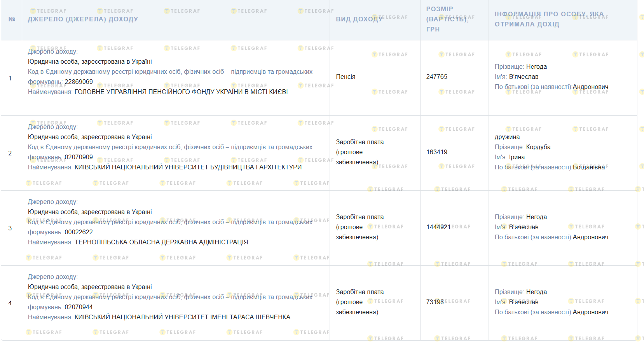Click the "ІНФОРМАЦІЯ ПРО ОСОБУ" column header
644x343 pixels.
[549, 19]
